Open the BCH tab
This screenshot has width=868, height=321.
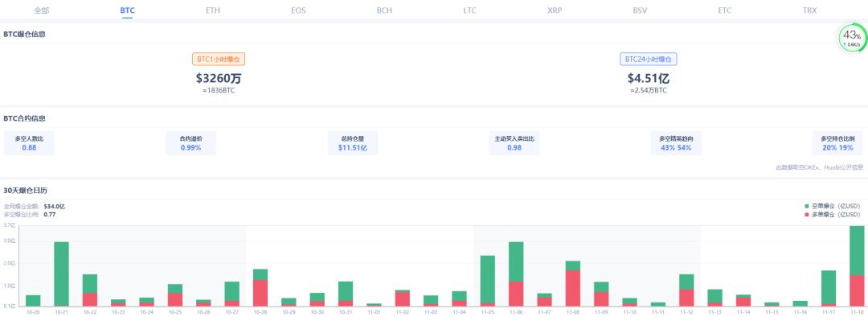pyautogui.click(x=384, y=10)
